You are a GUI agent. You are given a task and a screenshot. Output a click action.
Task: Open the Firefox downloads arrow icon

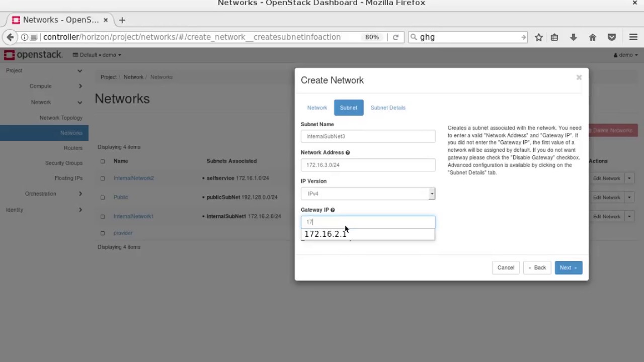coord(573,37)
